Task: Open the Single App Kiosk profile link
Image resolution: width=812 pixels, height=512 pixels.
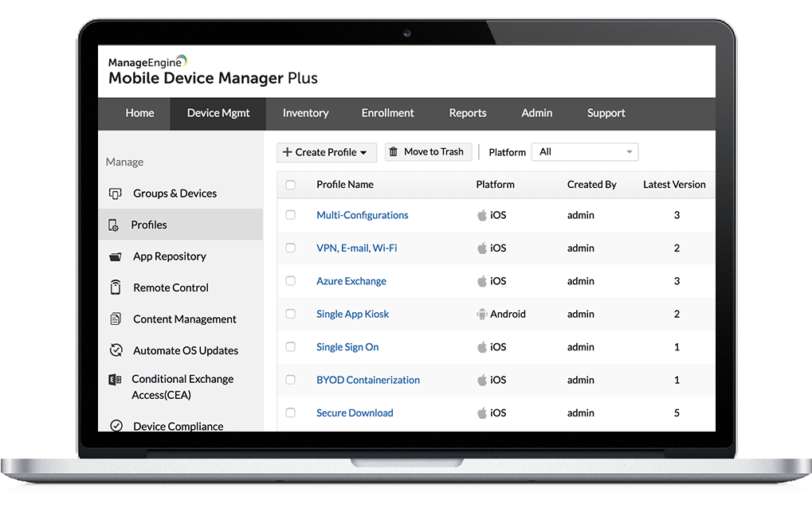Action: [353, 315]
